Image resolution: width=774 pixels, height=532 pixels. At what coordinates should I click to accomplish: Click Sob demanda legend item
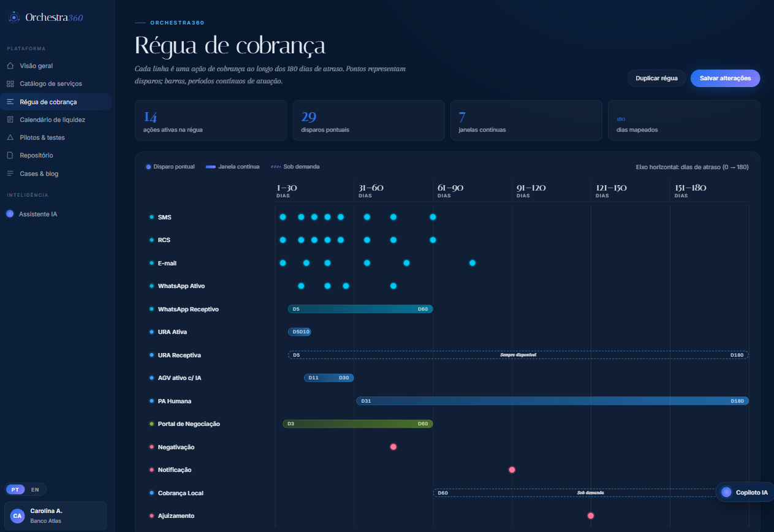pos(295,167)
